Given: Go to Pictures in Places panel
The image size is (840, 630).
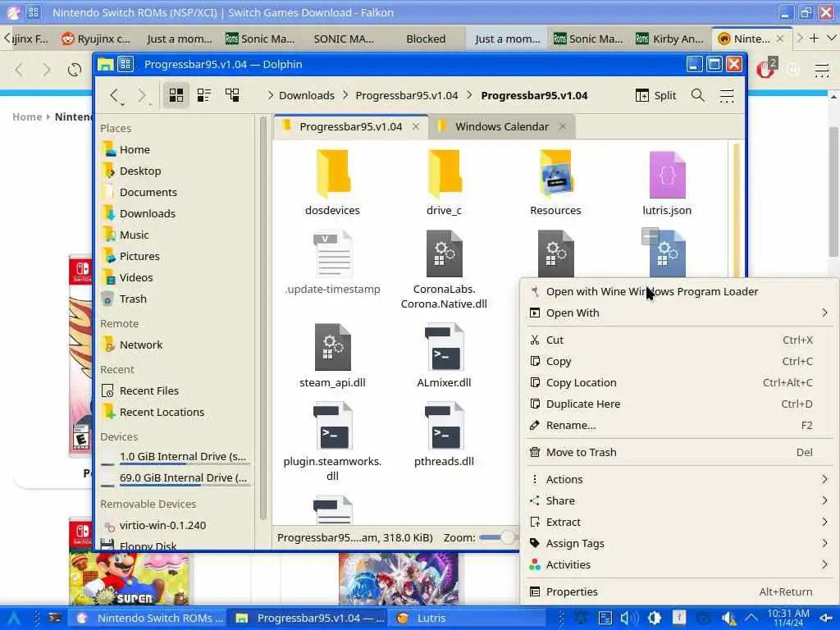Looking at the screenshot, I should pyautogui.click(x=176, y=256).
